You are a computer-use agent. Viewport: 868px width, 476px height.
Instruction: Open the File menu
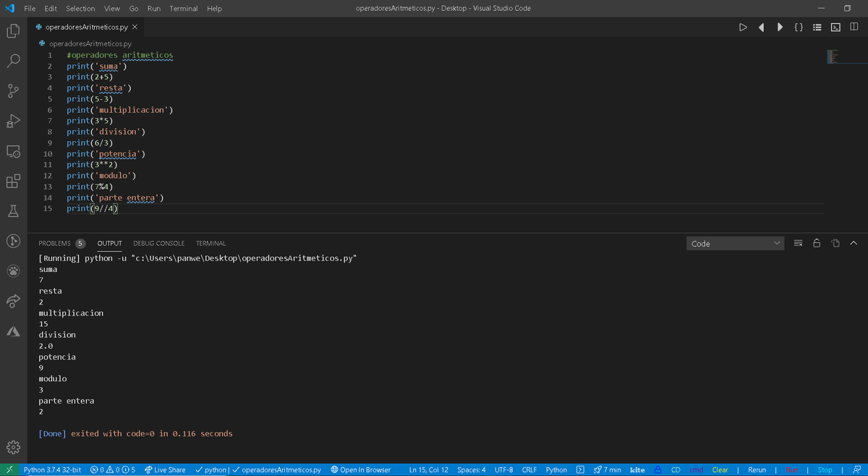pyautogui.click(x=30, y=8)
